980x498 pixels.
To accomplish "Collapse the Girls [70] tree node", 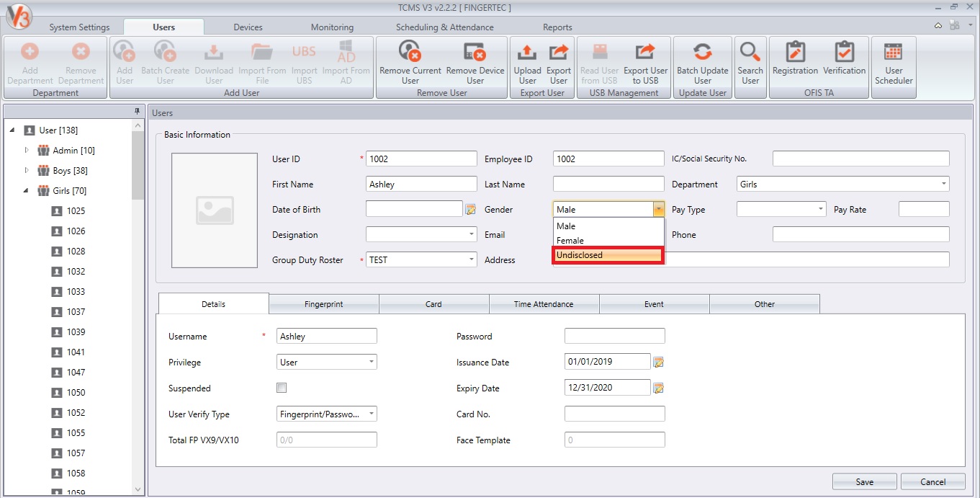I will pos(27,190).
